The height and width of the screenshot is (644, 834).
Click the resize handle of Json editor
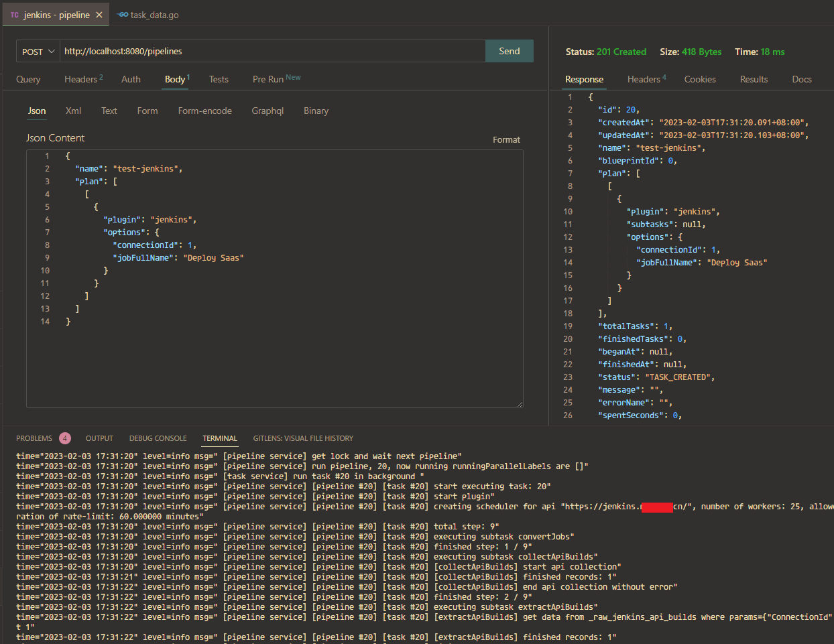click(x=519, y=403)
